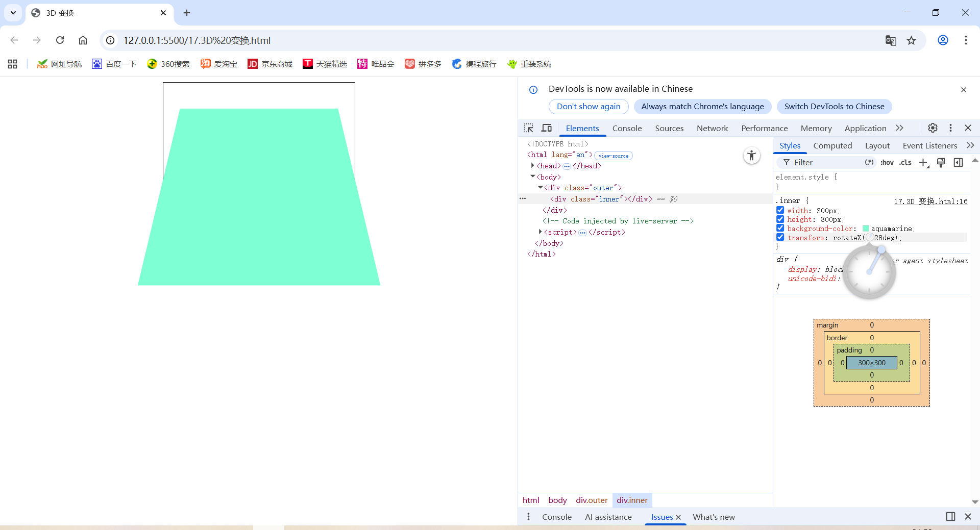Image resolution: width=980 pixels, height=530 pixels.
Task: Click the Google Translate icon in address bar
Action: 891,40
